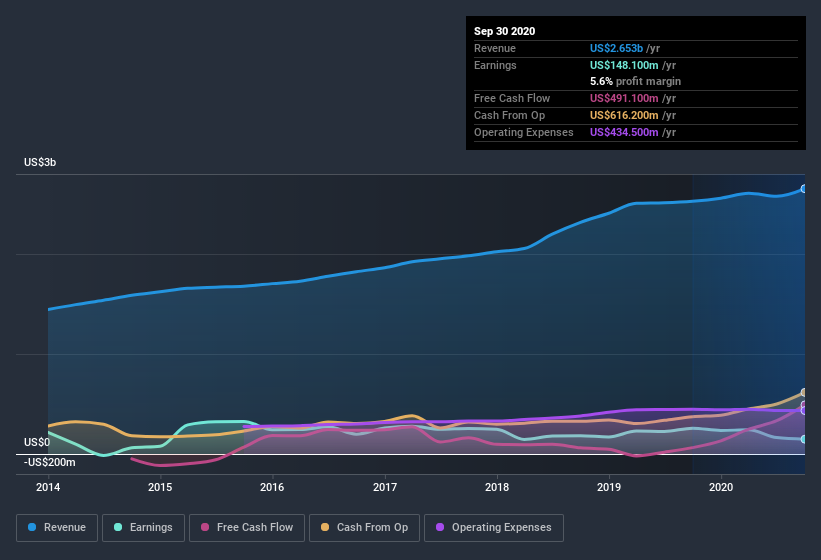Toggle the Cash From Op legend series
This screenshot has height=560, width=821.
point(364,528)
